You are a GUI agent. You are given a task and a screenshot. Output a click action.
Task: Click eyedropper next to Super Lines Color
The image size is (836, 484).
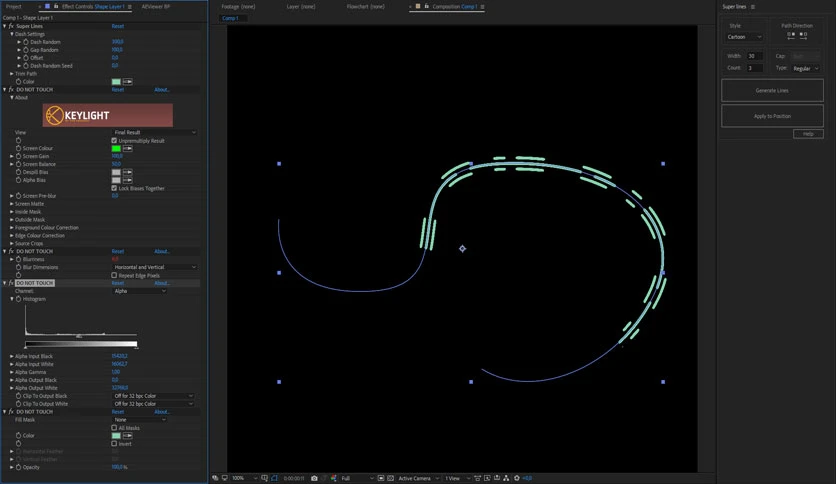(x=127, y=82)
